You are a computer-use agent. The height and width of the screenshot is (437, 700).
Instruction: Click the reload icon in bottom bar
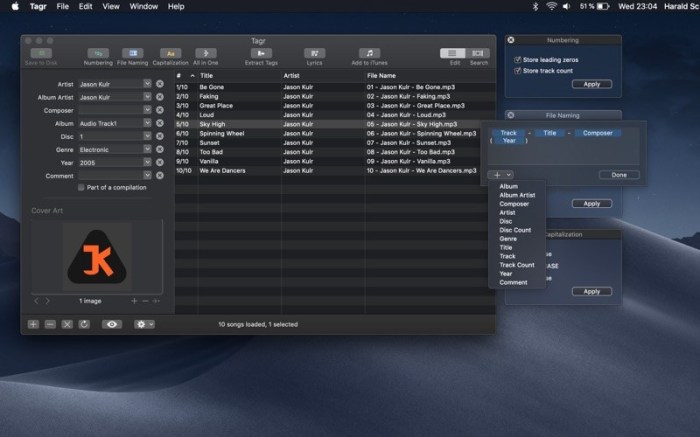(84, 324)
